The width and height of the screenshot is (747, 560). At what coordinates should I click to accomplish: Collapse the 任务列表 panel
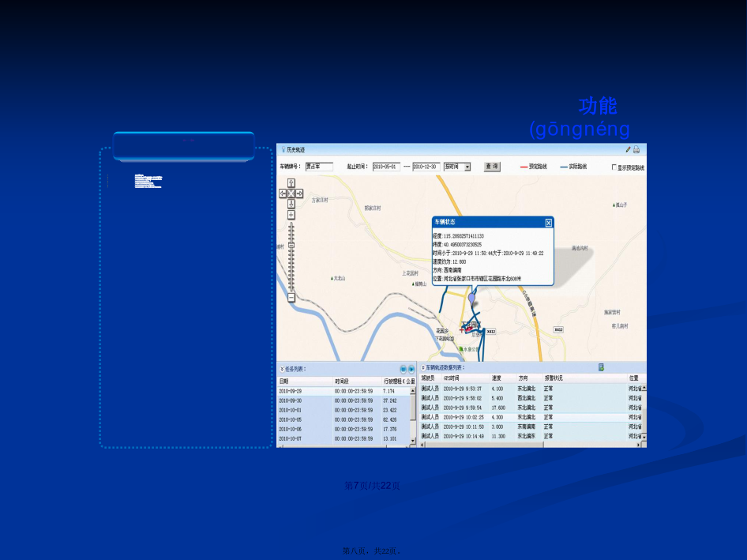point(282,370)
